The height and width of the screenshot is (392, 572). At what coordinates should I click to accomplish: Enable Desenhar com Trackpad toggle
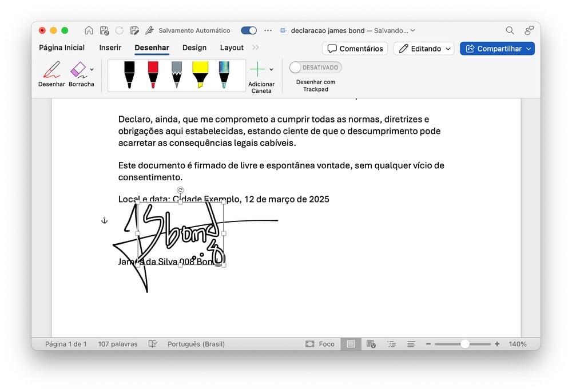pyautogui.click(x=315, y=68)
